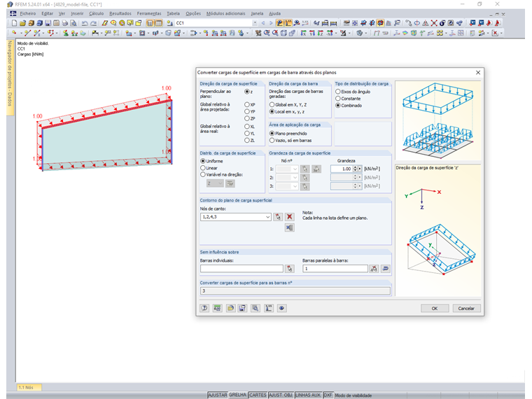Click the Y-axis view direction toolbar icon

coord(312,33)
